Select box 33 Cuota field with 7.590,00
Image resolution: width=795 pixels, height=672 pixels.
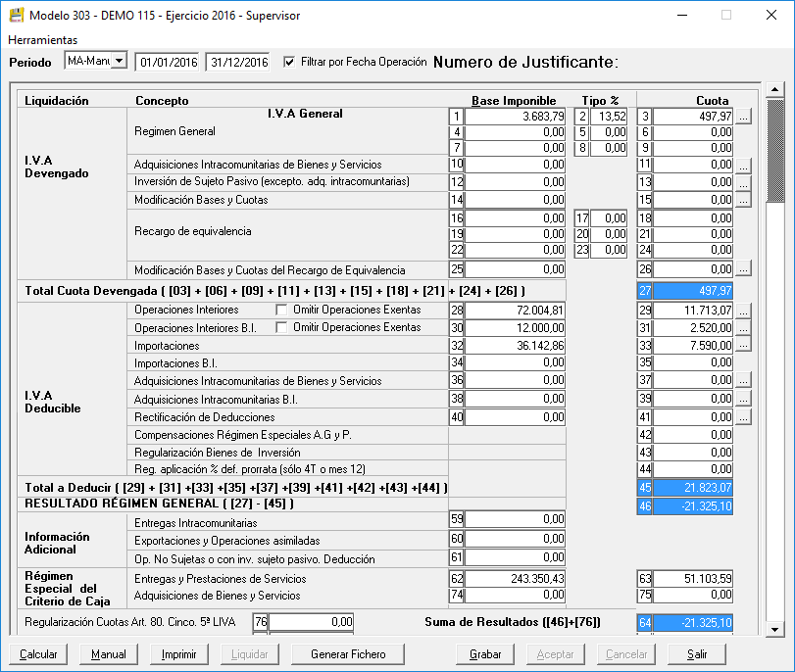(693, 346)
